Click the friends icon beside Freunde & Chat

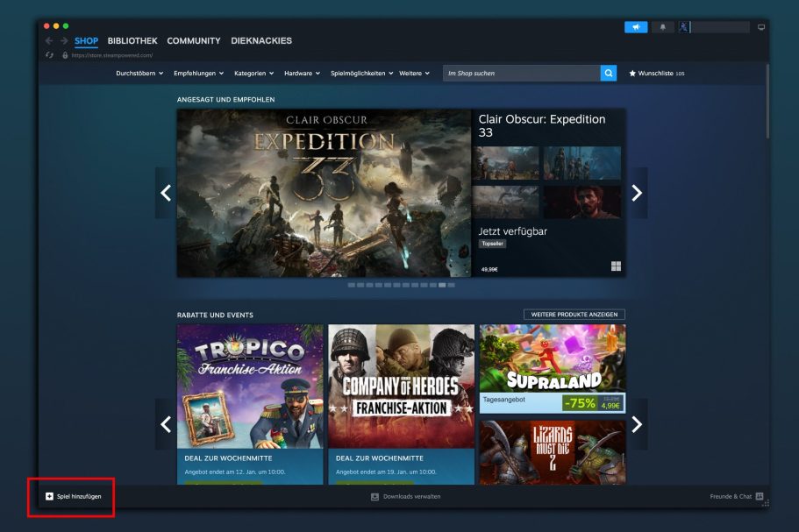coord(760,496)
